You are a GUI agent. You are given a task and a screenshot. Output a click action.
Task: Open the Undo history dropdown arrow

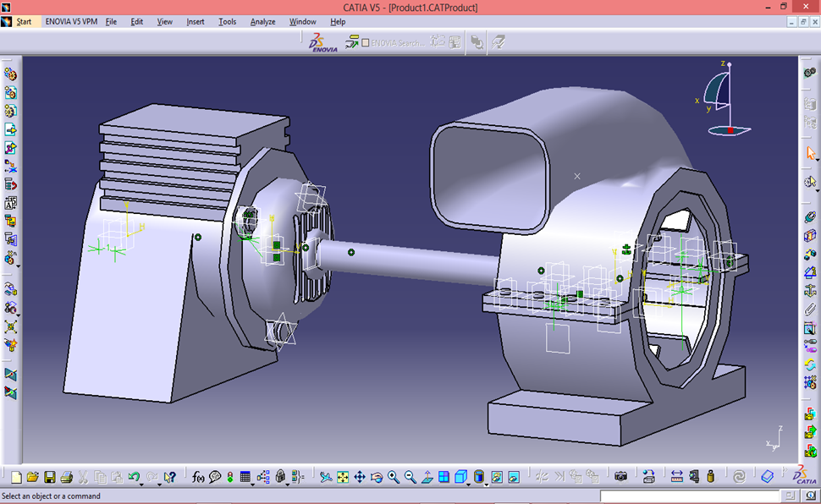coord(142,485)
